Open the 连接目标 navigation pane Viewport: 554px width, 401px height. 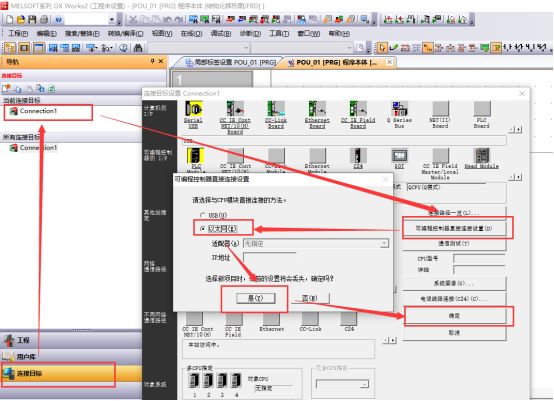click(71, 374)
